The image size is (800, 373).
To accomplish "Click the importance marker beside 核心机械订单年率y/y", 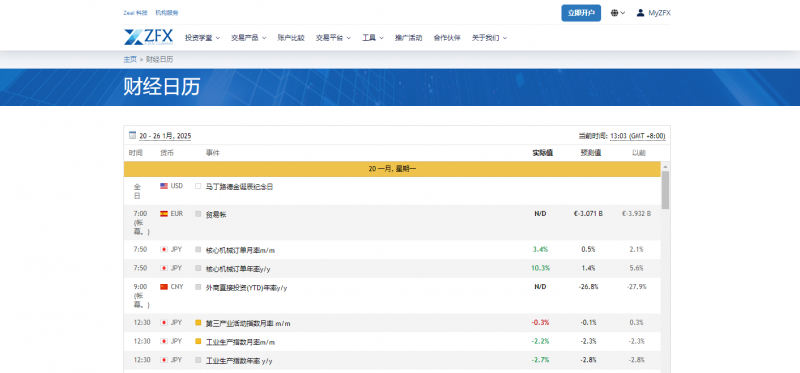I will click(x=198, y=268).
